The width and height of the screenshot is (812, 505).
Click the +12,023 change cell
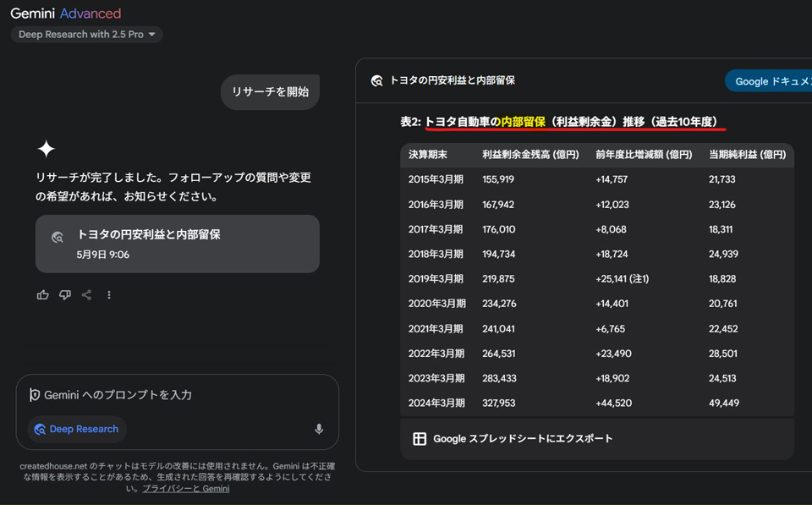pyautogui.click(x=612, y=205)
